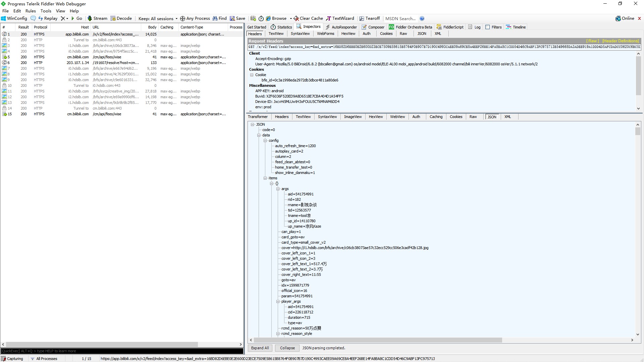
Task: Open request WebForms tab
Action: click(325, 34)
